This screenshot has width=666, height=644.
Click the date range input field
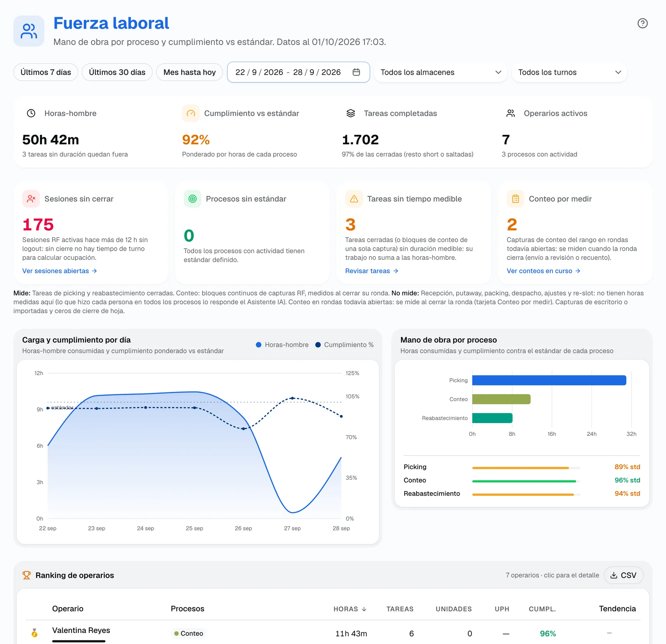[298, 72]
